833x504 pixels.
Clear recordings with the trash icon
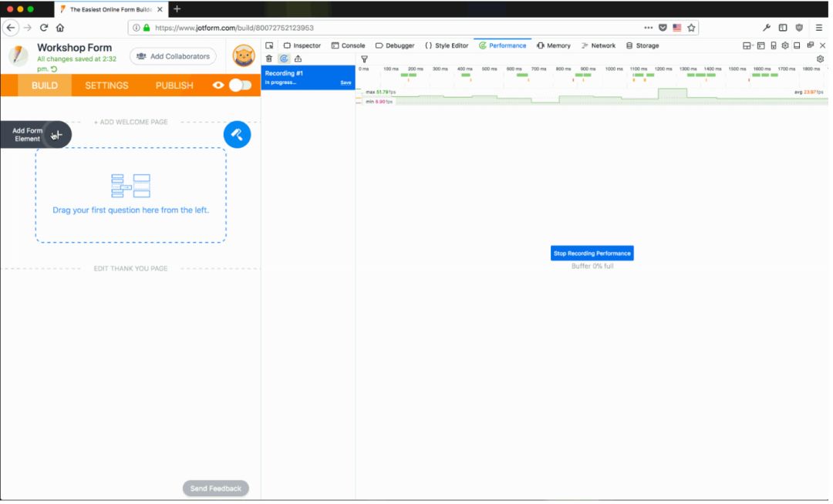click(x=269, y=59)
